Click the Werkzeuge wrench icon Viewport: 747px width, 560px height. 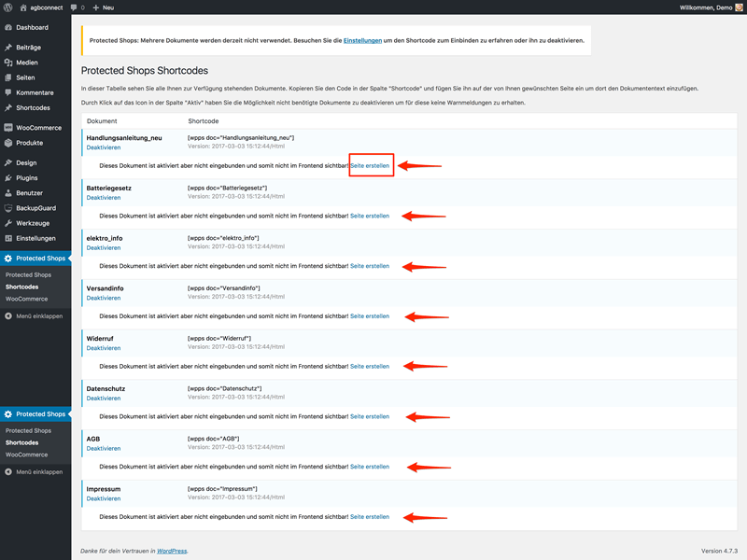tap(8, 223)
